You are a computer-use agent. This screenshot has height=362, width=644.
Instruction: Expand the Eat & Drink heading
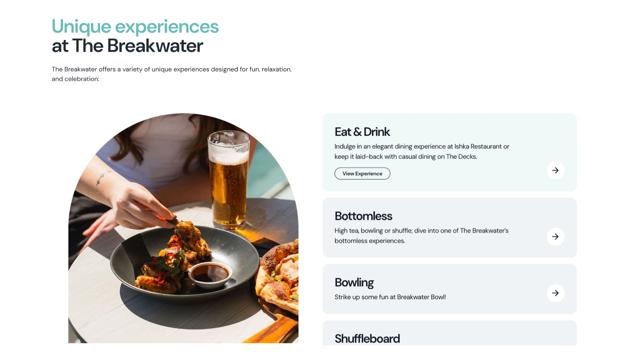click(x=362, y=132)
